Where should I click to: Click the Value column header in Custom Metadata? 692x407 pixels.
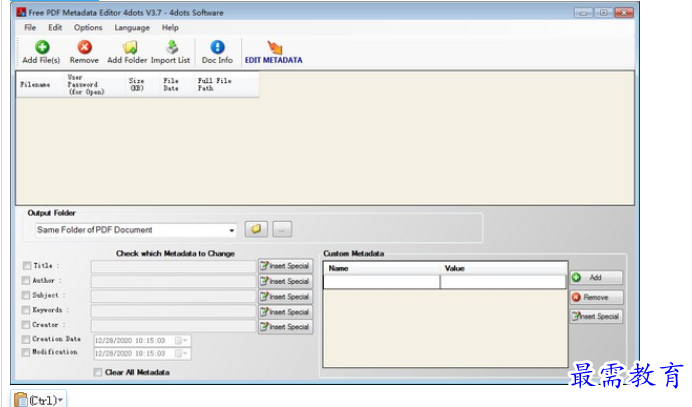[503, 268]
